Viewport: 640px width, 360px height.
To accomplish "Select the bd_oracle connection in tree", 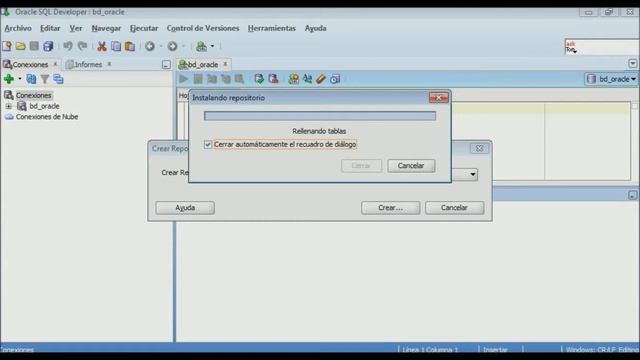I will [44, 106].
